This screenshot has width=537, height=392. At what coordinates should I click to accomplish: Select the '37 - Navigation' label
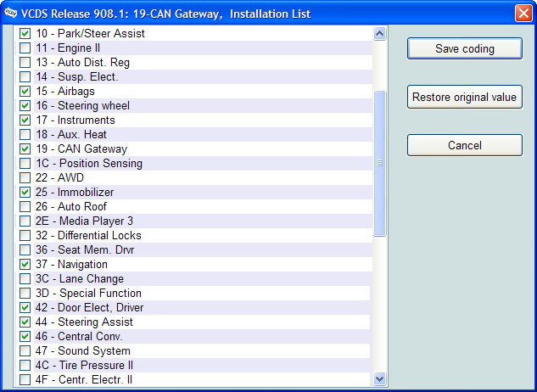pos(71,264)
